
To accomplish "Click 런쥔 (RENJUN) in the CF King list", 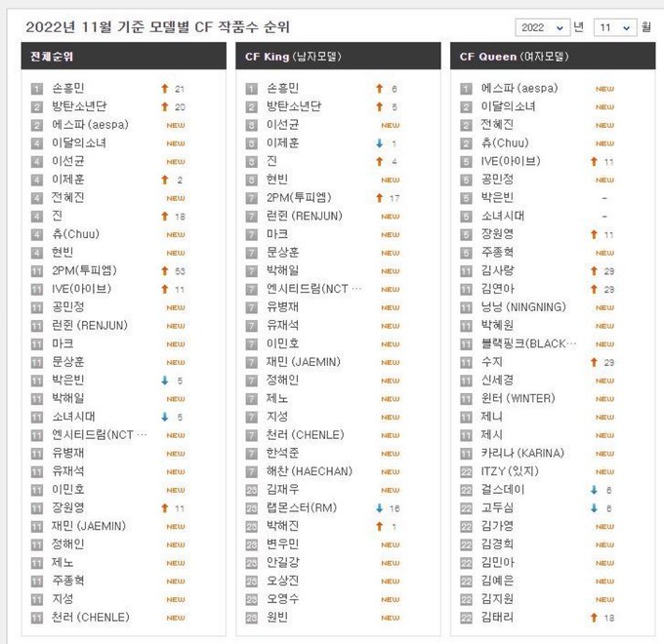I will [x=305, y=216].
